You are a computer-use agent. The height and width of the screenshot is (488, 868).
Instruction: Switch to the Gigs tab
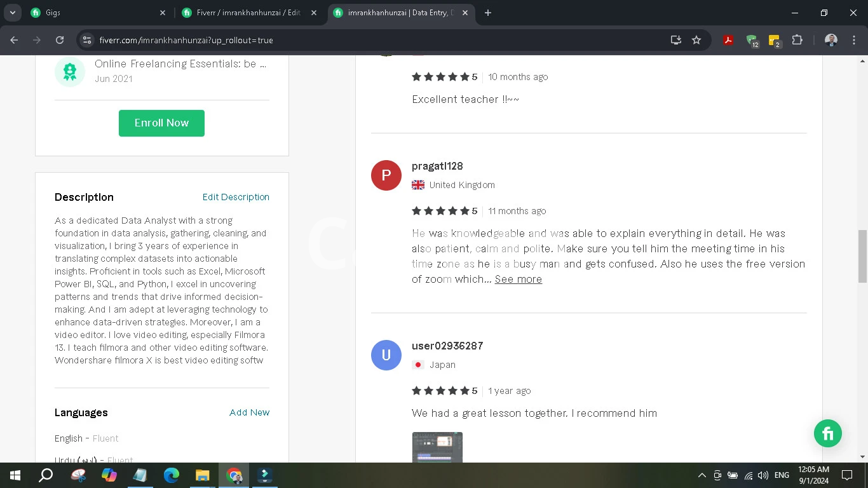(x=95, y=13)
